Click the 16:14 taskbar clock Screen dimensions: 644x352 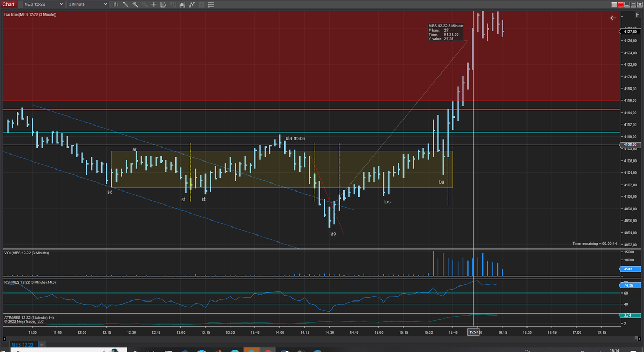coord(615,350)
